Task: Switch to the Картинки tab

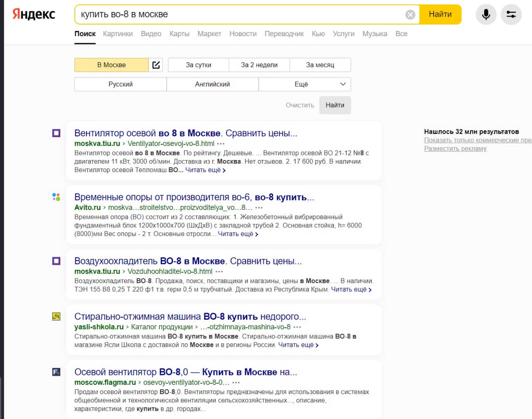Action: pos(118,34)
